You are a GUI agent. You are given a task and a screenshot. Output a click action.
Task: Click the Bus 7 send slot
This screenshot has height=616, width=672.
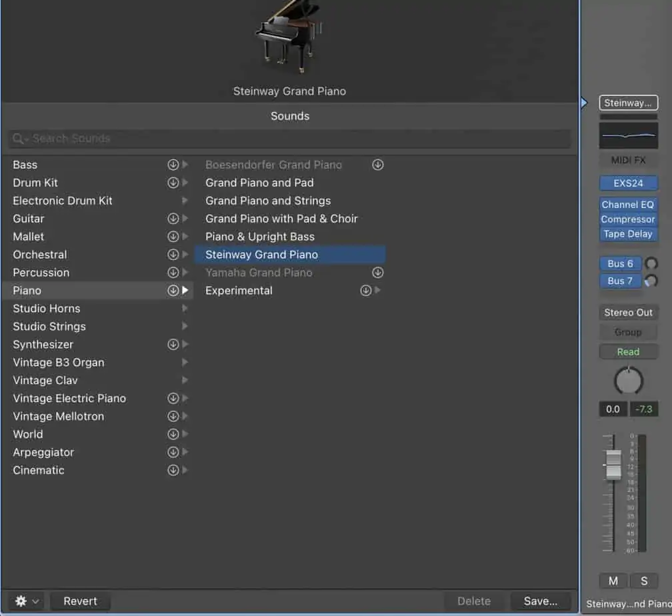[620, 281]
